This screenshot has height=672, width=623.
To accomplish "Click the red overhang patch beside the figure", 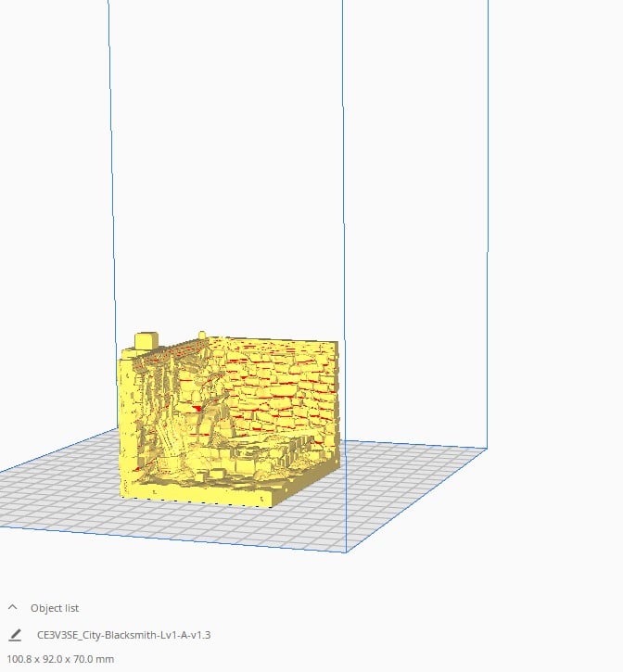I will (197, 409).
